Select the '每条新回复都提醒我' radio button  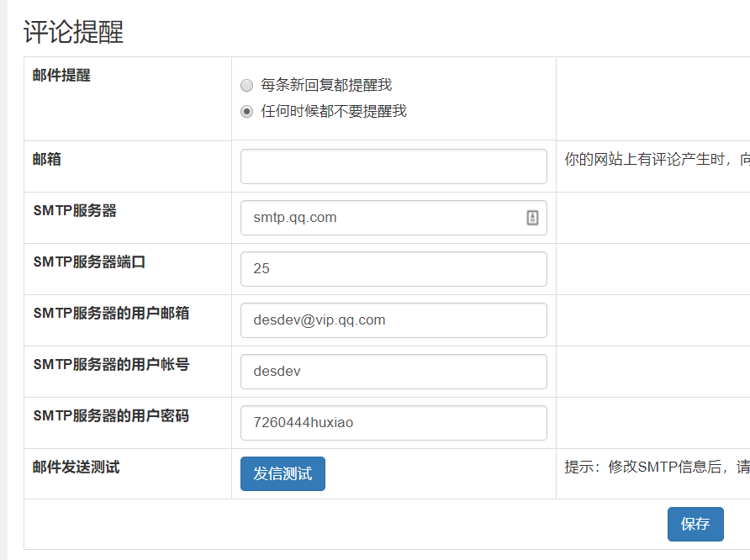(x=246, y=85)
